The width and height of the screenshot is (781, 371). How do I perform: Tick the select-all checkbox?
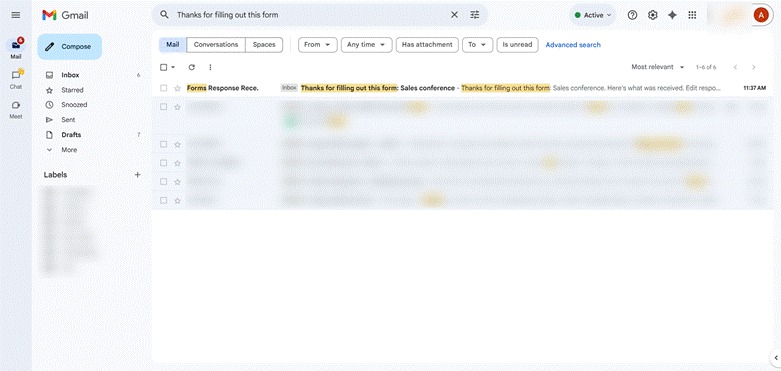(x=163, y=67)
